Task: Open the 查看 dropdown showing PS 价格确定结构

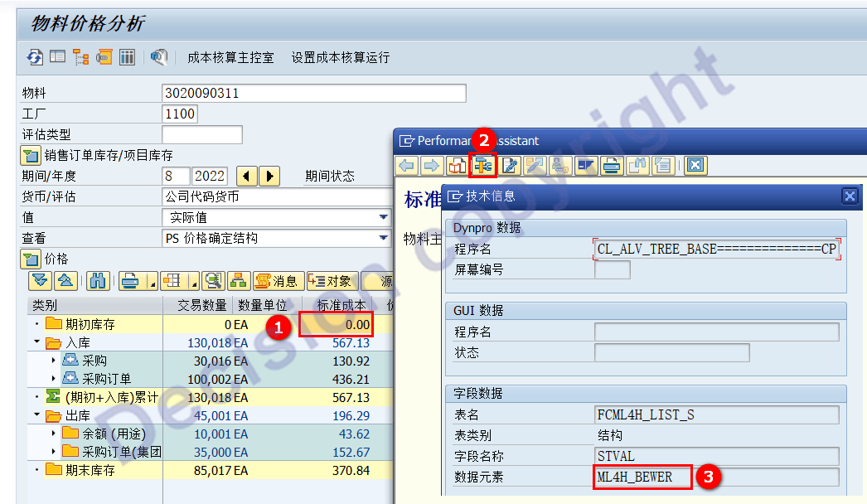Action: pos(383,238)
